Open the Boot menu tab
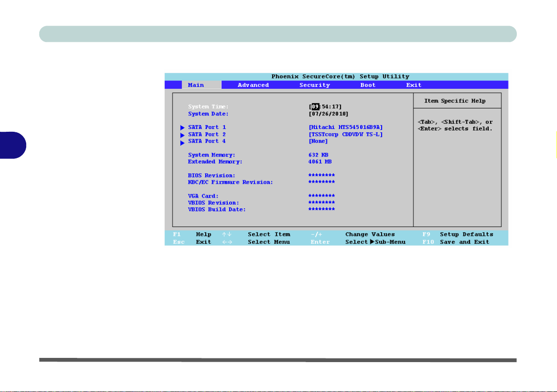 point(368,85)
